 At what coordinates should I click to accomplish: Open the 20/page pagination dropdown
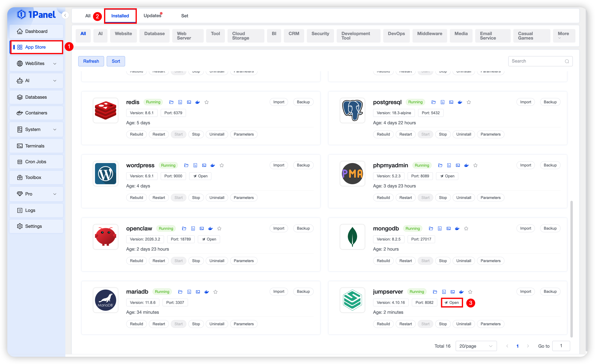click(476, 346)
